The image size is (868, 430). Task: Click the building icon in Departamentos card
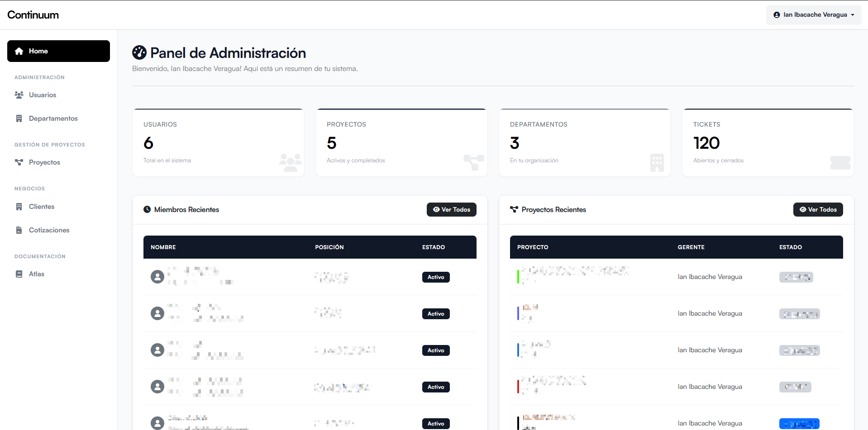(657, 163)
